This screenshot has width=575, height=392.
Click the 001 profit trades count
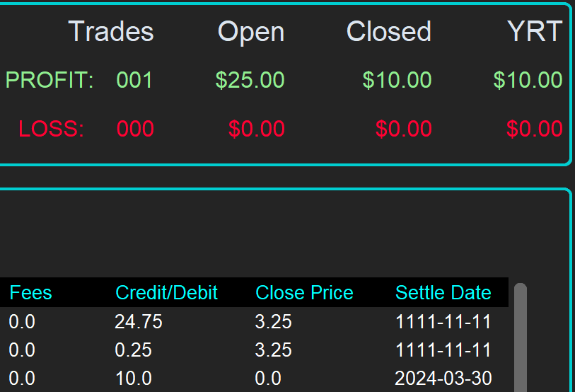(x=134, y=81)
